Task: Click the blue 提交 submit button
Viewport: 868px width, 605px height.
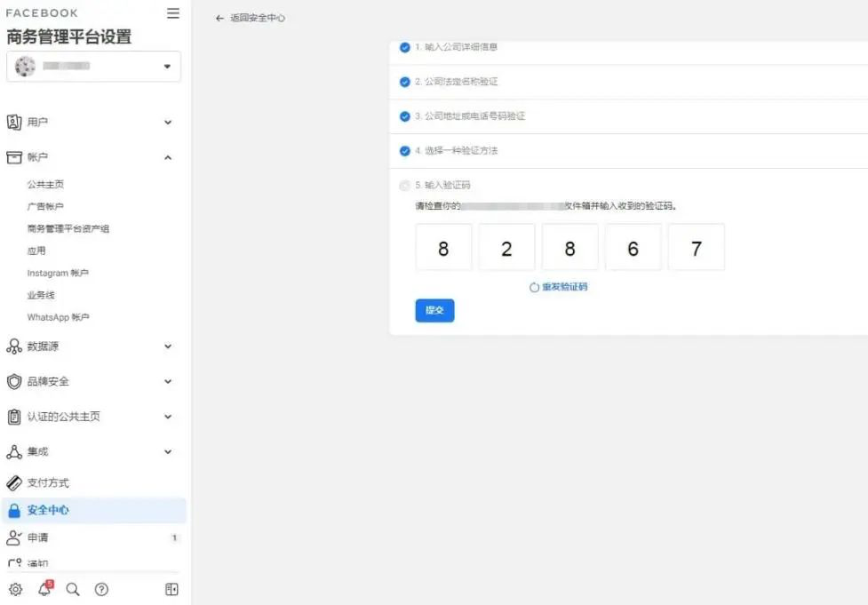Action: tap(434, 310)
